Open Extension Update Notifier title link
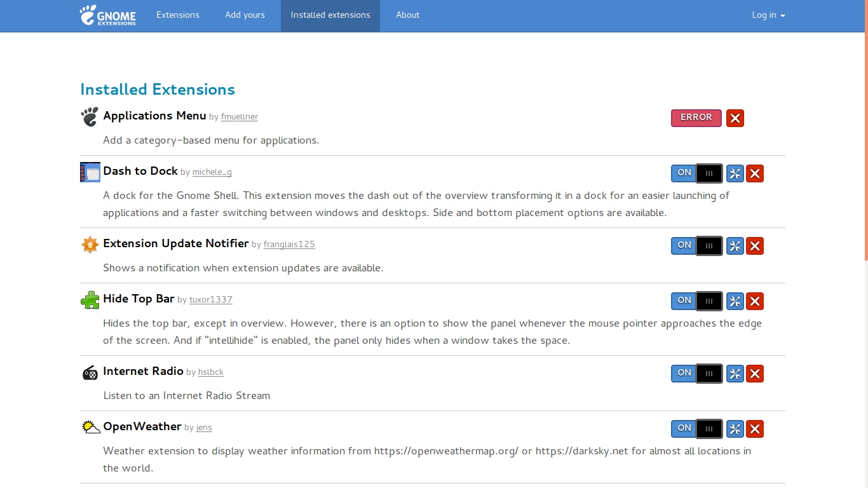868x488 pixels. click(176, 243)
